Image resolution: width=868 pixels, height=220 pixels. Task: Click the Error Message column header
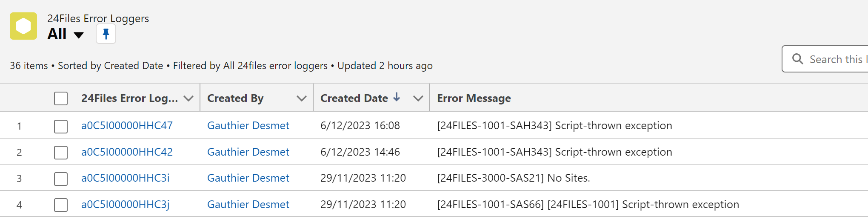[474, 98]
